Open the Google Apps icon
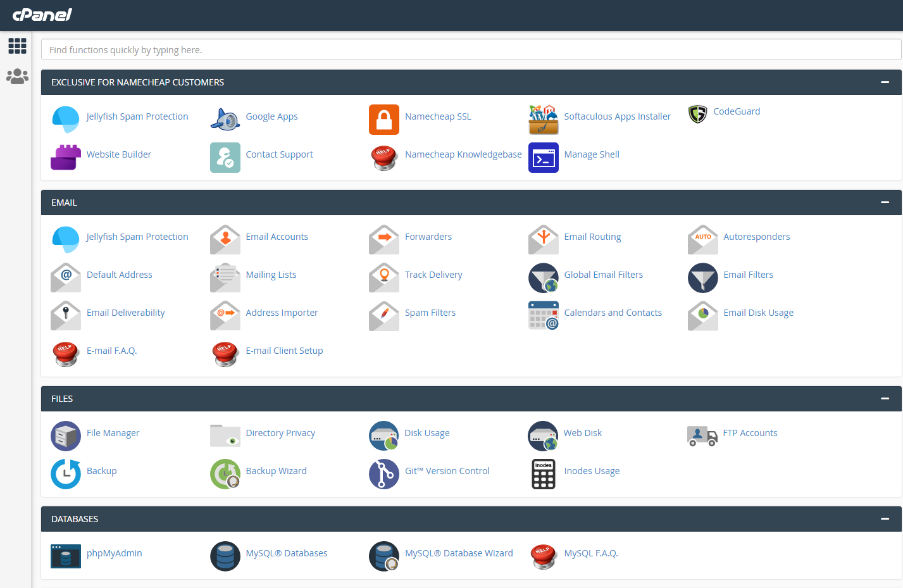Image resolution: width=903 pixels, height=588 pixels. [225, 120]
